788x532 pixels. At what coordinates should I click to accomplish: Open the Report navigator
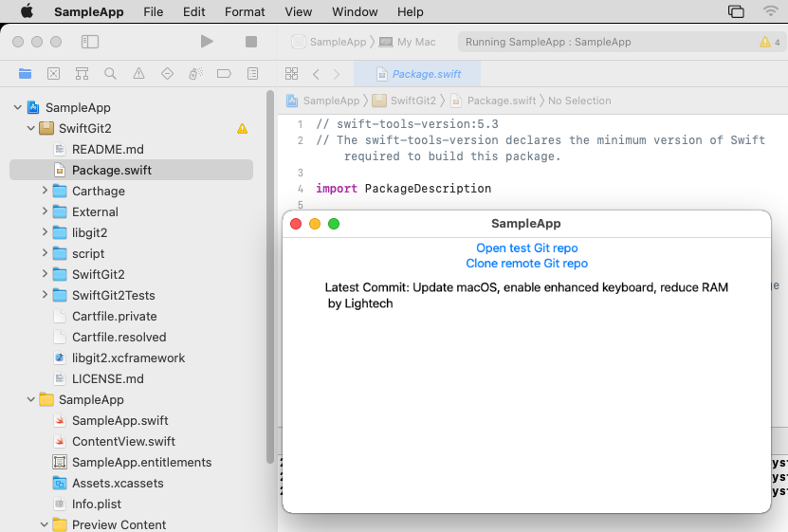[253, 74]
